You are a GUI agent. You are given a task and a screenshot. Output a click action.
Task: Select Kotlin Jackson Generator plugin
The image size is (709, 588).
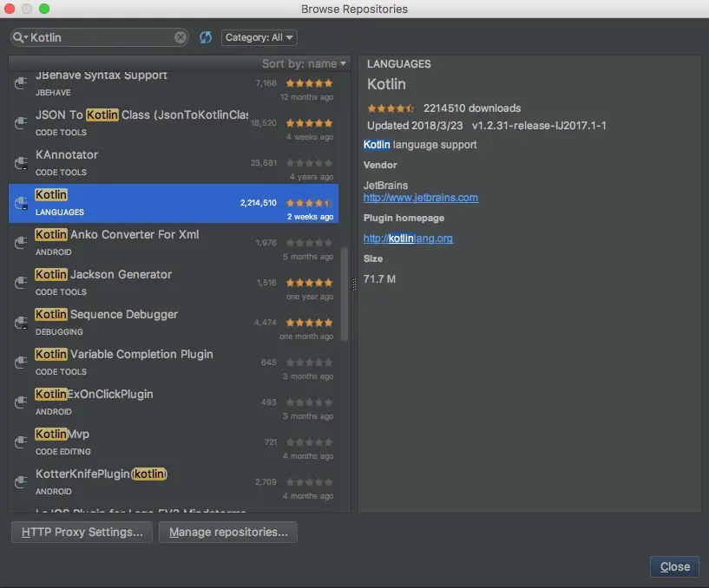pyautogui.click(x=174, y=283)
